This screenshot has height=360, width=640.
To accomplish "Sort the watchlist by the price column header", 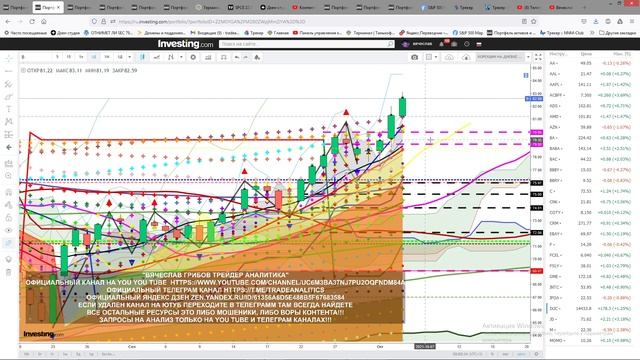I will point(586,54).
